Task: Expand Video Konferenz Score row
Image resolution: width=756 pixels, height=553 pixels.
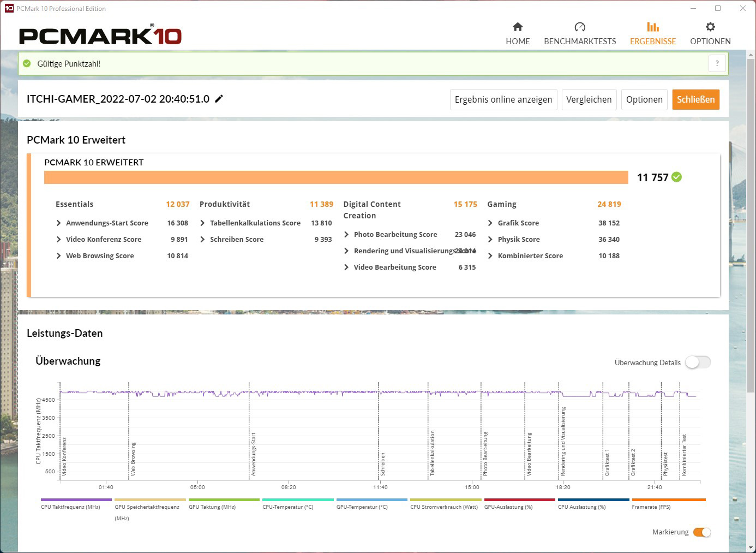Action: [58, 239]
